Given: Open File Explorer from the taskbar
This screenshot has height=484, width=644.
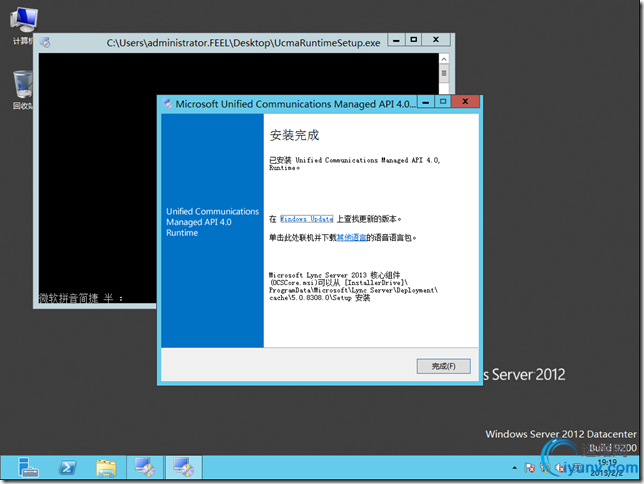Looking at the screenshot, I should pyautogui.click(x=106, y=468).
